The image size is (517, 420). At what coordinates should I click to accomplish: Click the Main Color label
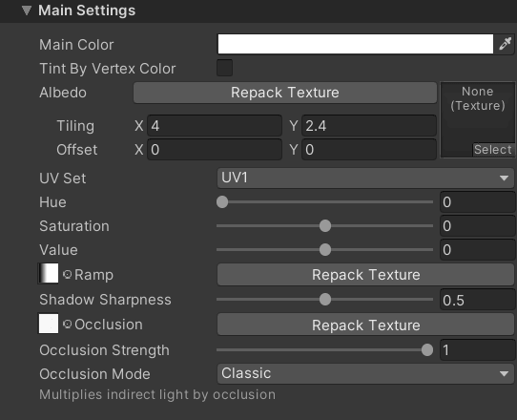pos(76,45)
